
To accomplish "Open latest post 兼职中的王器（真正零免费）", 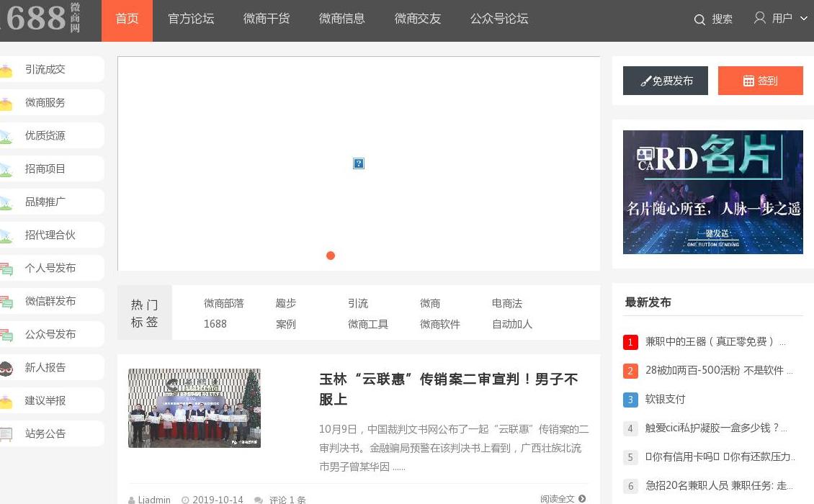I will coord(715,341).
